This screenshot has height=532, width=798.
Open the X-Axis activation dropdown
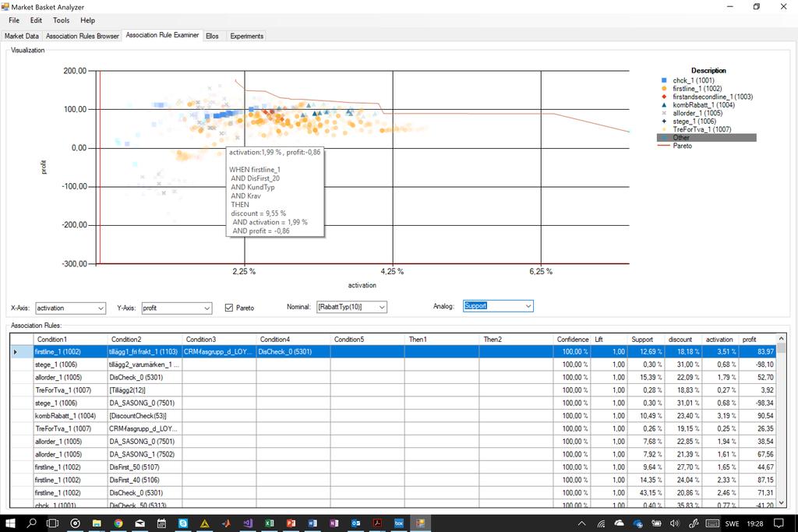click(x=71, y=308)
